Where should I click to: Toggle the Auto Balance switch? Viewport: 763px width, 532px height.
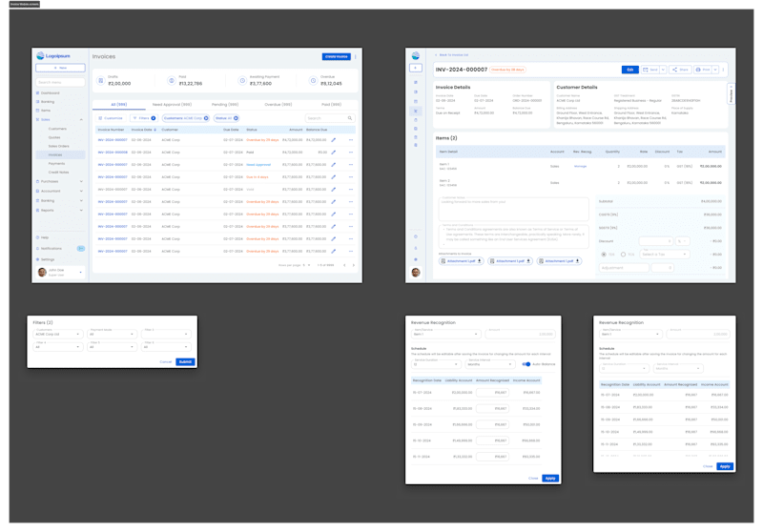click(x=526, y=364)
